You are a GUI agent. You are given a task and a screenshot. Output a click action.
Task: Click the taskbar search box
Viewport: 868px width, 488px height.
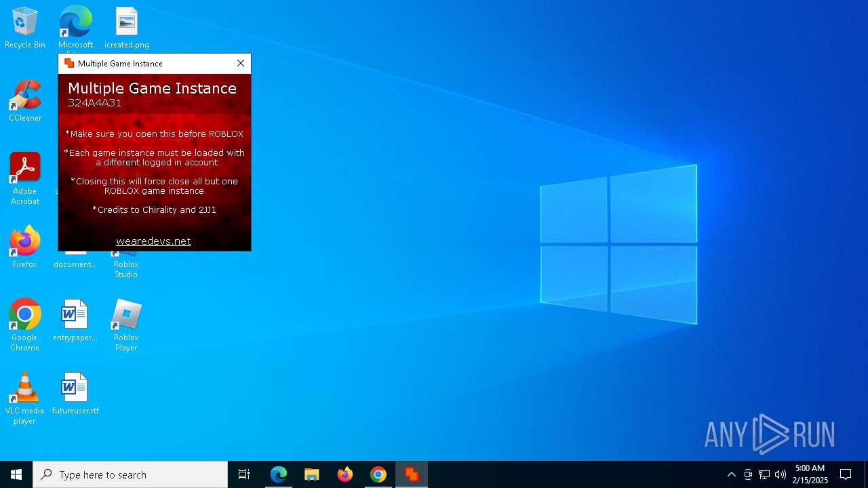pyautogui.click(x=130, y=474)
